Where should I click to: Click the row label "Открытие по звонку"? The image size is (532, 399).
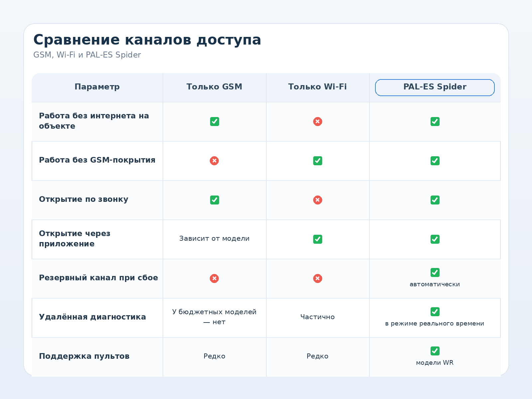tap(83, 199)
